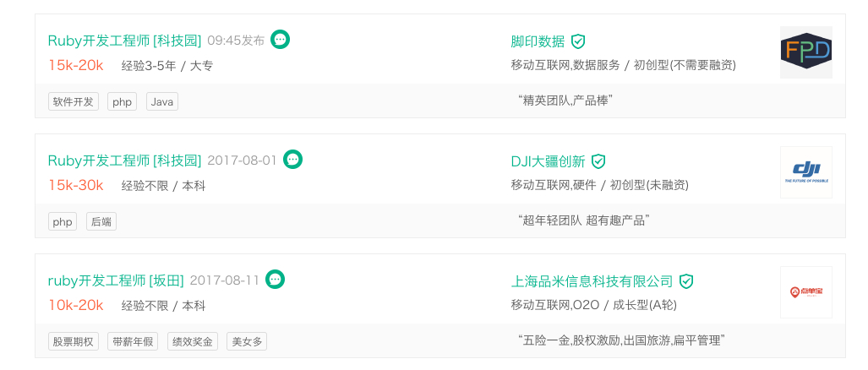Select the Java tag
Viewport: 868px width, 370px height.
pyautogui.click(x=162, y=101)
